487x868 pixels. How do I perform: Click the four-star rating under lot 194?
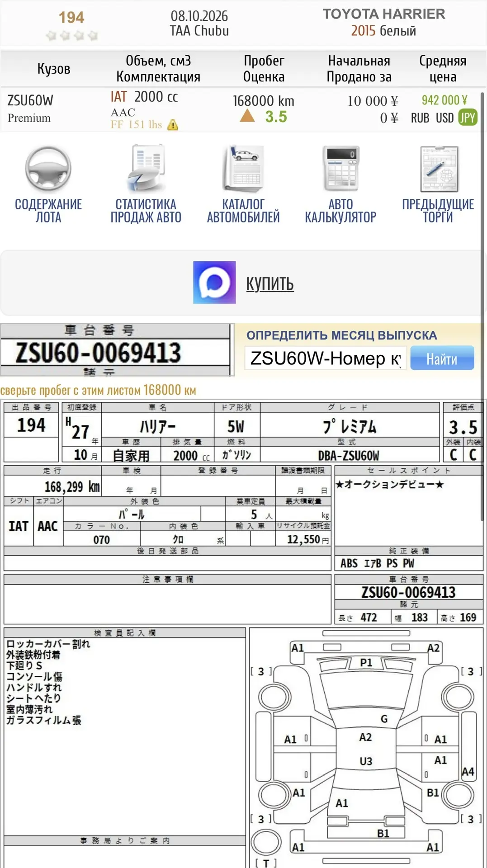[72, 35]
